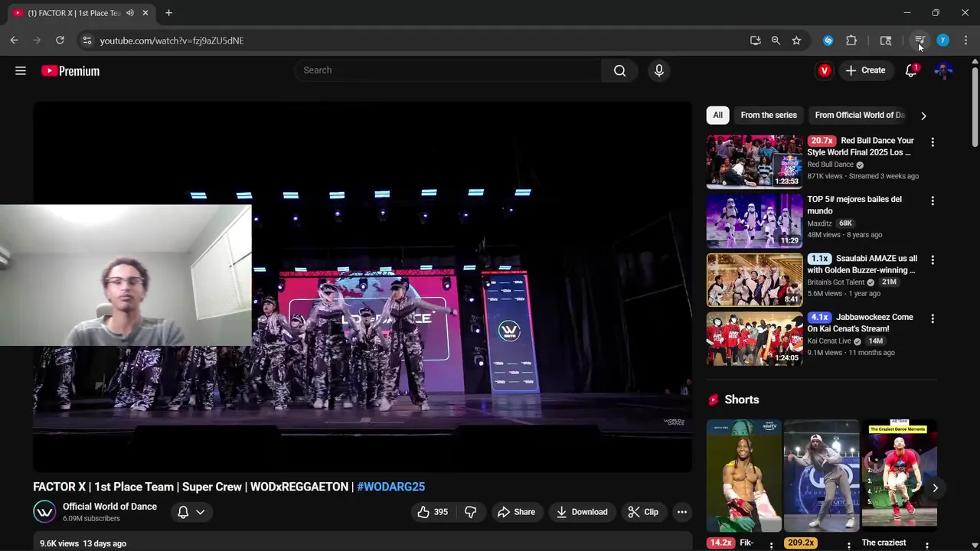Image resolution: width=980 pixels, height=551 pixels.
Task: Open the zoom magnifier in address bar
Action: coord(776,41)
